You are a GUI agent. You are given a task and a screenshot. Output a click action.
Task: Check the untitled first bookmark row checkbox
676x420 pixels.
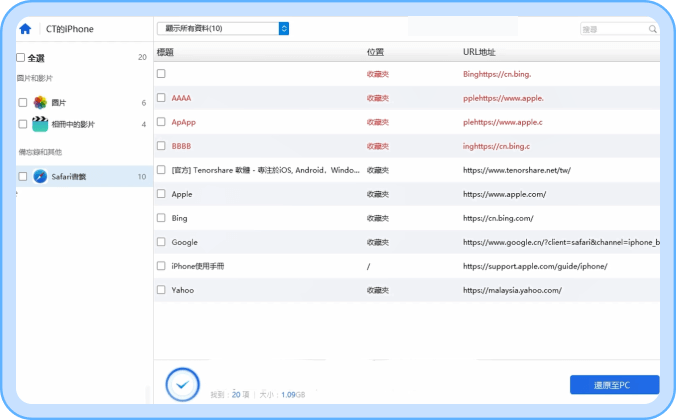click(161, 73)
